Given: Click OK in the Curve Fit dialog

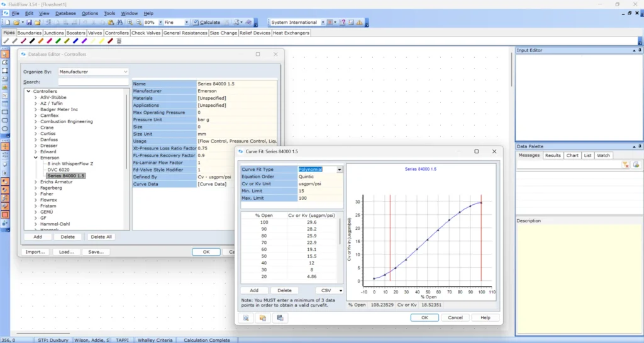Looking at the screenshot, I should pyautogui.click(x=425, y=318).
